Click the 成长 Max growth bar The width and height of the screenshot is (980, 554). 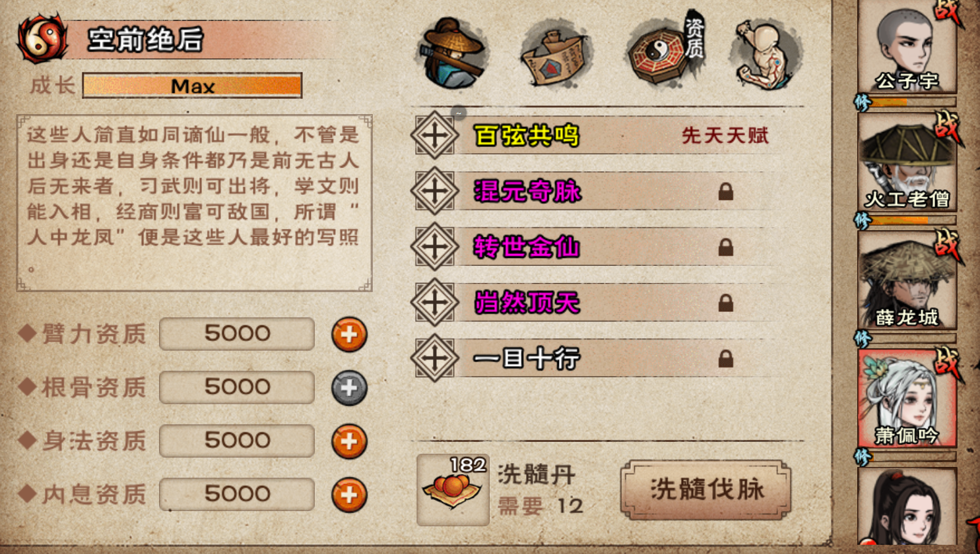pyautogui.click(x=192, y=86)
